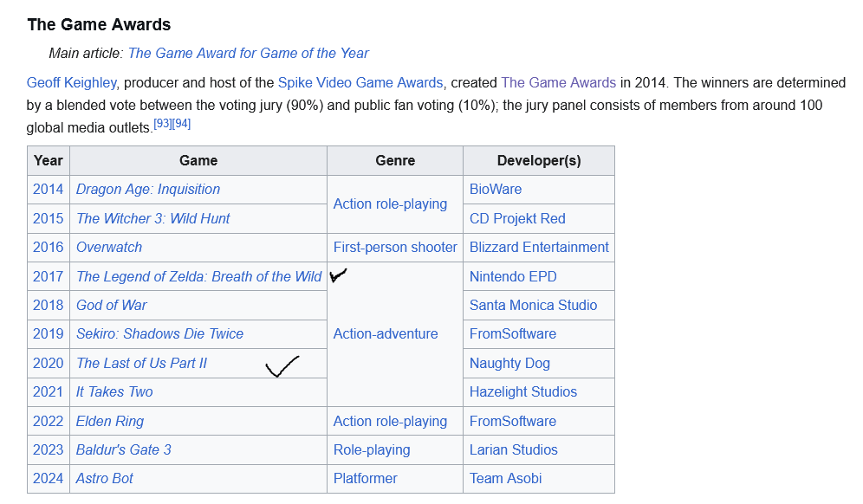
Task: Open the 2015 year link
Action: click(x=48, y=218)
